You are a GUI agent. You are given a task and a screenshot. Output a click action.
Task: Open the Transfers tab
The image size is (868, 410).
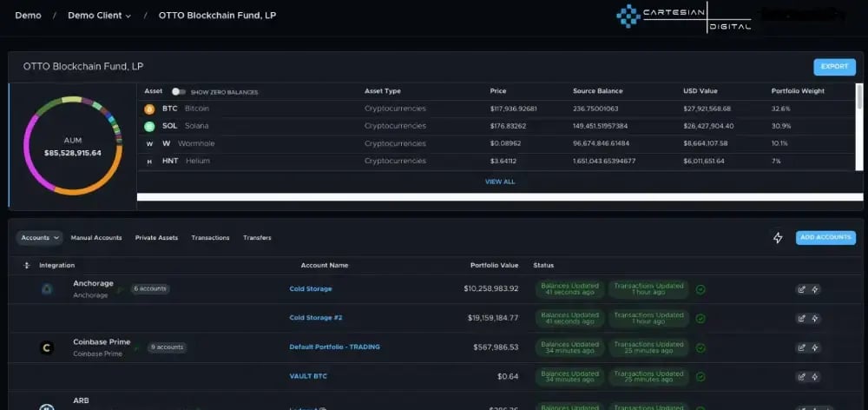(x=258, y=238)
